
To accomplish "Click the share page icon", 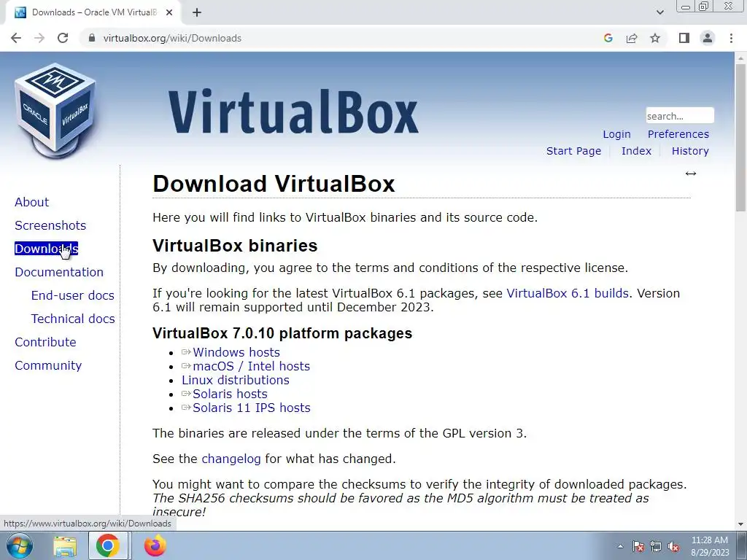I will 632,38.
